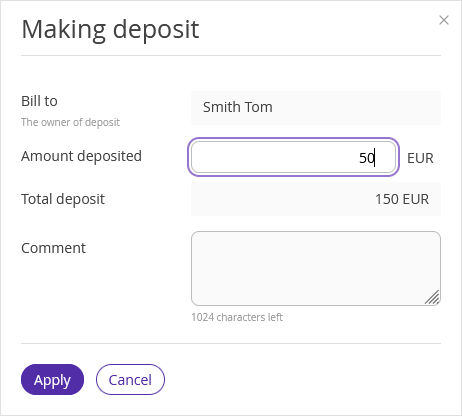Click the value 50 in amount field
The height and width of the screenshot is (416, 462).
click(367, 158)
